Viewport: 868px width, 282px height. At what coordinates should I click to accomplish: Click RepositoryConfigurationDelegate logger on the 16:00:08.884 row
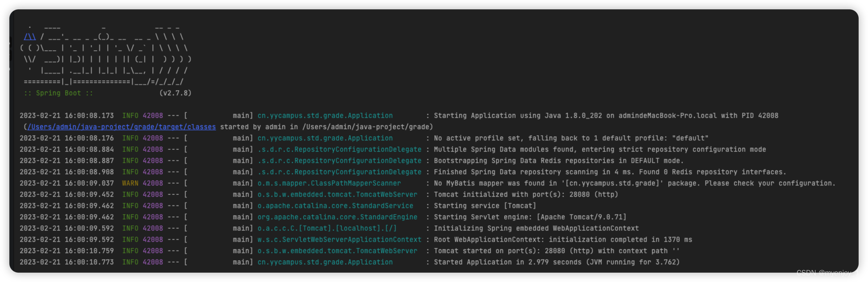(340, 149)
